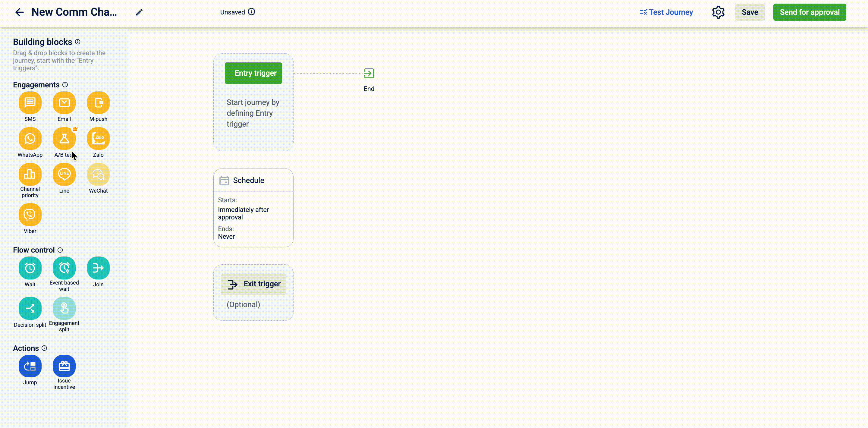This screenshot has height=428, width=868.
Task: Choose the WhatsApp engagement block
Action: click(x=30, y=139)
